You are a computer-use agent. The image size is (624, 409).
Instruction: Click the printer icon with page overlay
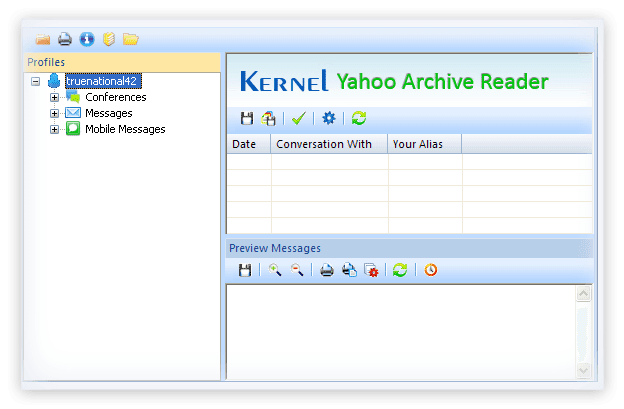tap(349, 270)
